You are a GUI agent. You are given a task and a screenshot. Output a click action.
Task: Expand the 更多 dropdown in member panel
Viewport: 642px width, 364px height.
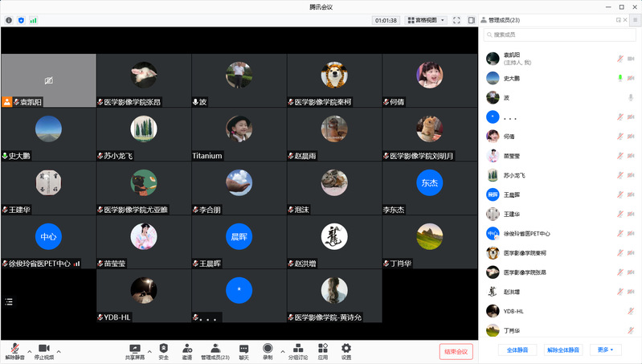[x=605, y=350]
